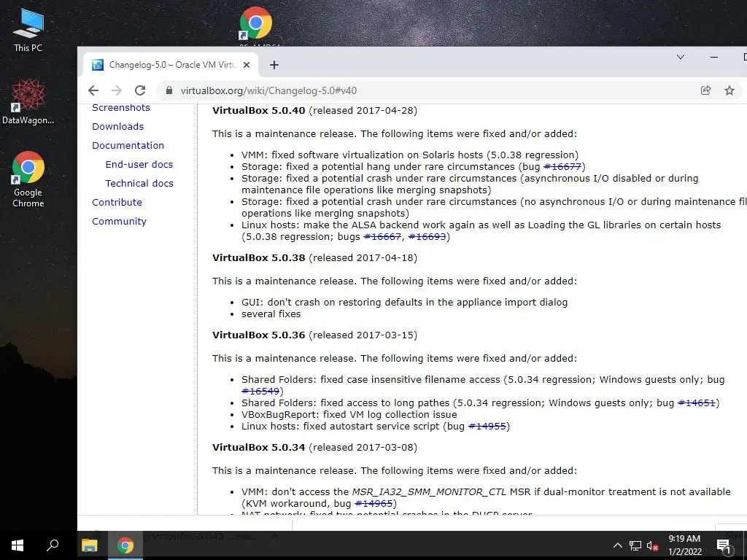Open Technical docs link
The image size is (747, 560).
[139, 183]
